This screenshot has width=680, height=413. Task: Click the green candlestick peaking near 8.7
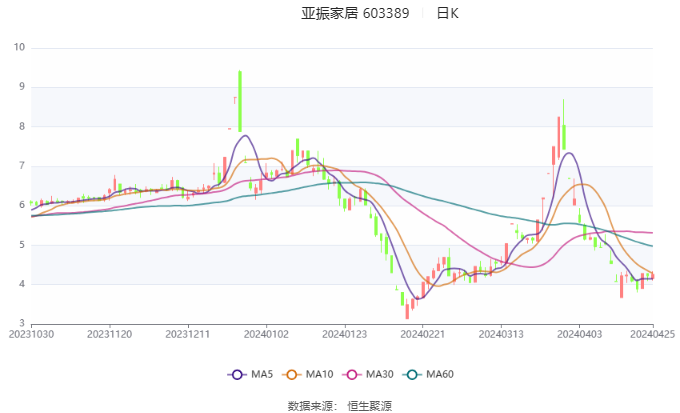[564, 126]
